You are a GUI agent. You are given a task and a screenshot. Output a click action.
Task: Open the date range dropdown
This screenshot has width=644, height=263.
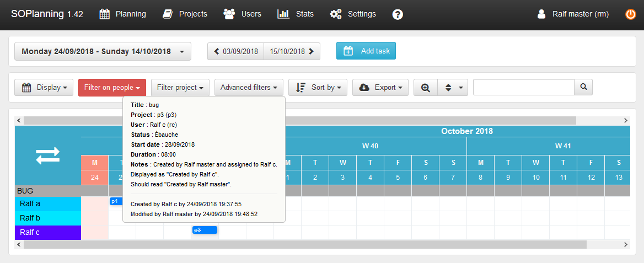[103, 51]
